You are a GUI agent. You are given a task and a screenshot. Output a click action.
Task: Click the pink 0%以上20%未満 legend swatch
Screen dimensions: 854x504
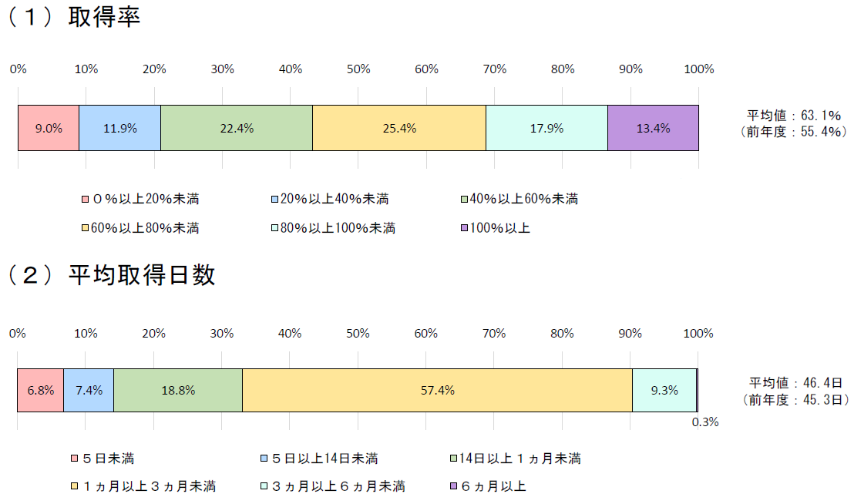(x=85, y=200)
